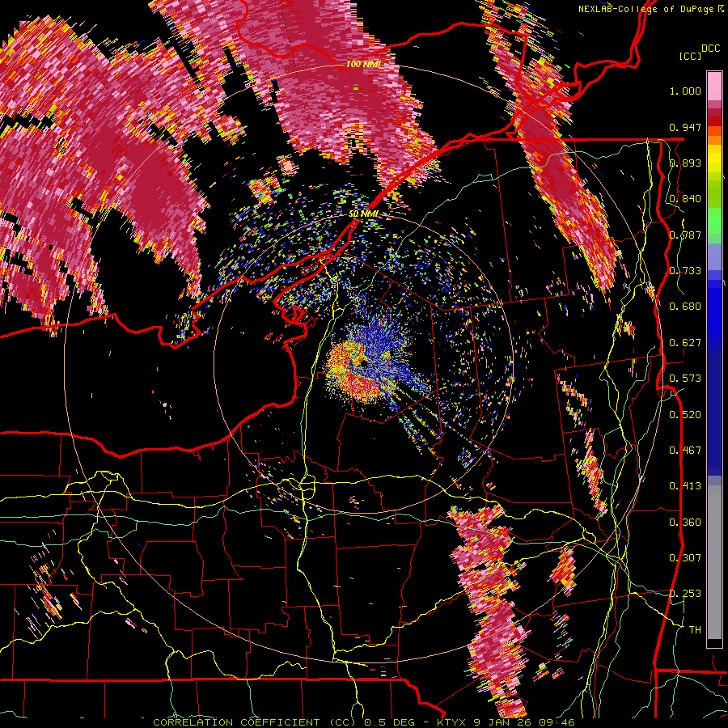Click the TH threshold label

coord(695,630)
